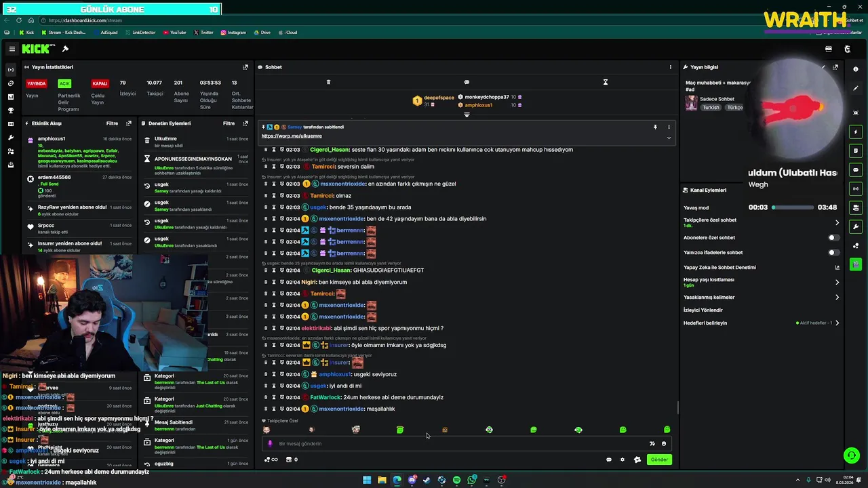Toggle the wrench channel actions widget in right sidebar
The width and height of the screenshot is (868, 488).
point(856,226)
